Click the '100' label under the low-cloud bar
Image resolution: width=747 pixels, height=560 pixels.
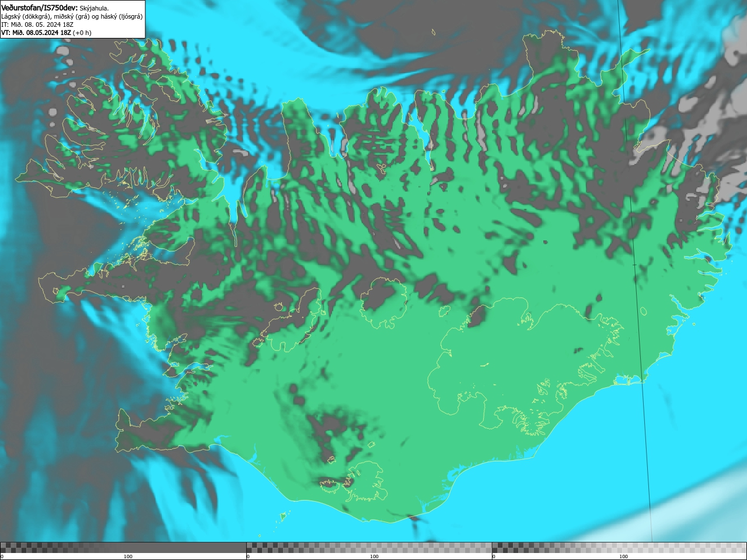point(128,556)
